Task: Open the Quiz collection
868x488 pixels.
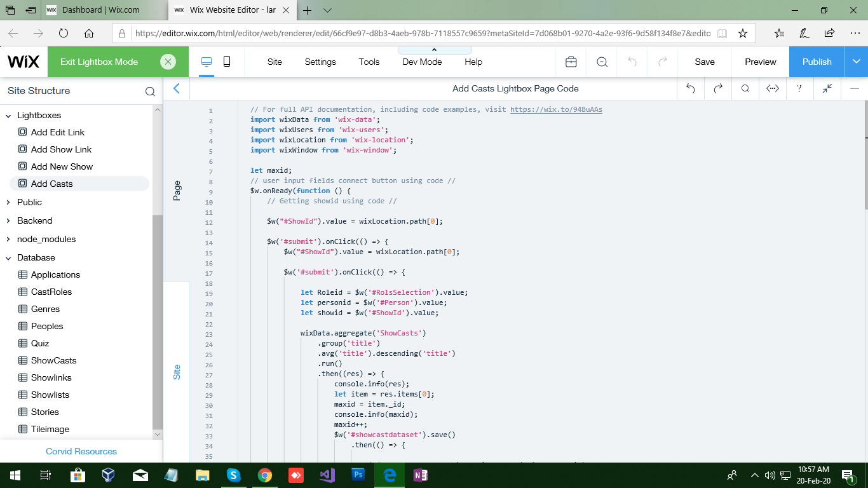Action: pyautogui.click(x=40, y=343)
